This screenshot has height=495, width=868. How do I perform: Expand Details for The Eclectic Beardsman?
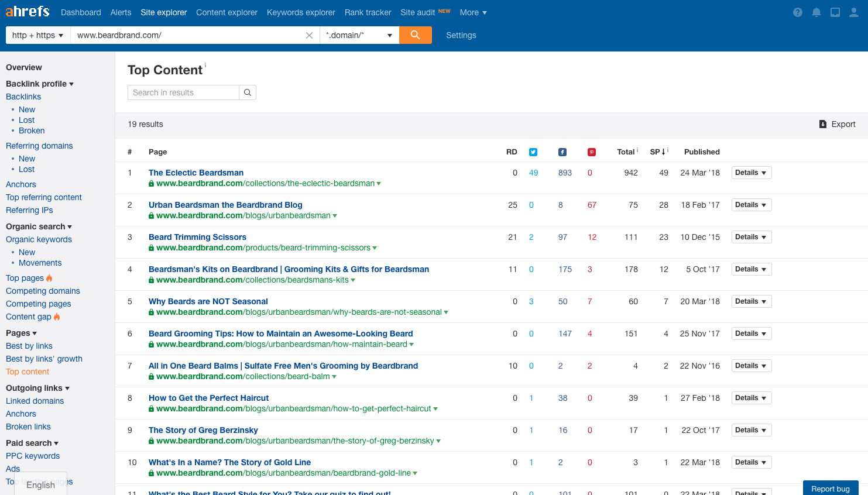point(752,173)
